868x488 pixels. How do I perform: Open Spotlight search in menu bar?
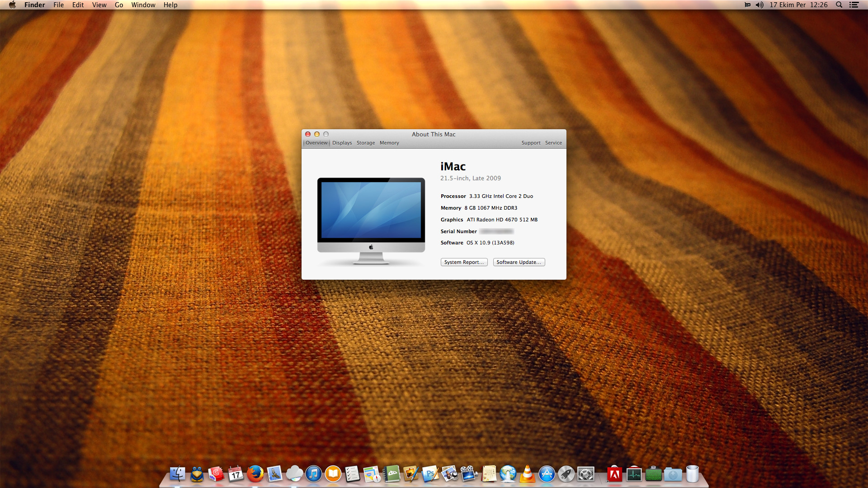(839, 5)
